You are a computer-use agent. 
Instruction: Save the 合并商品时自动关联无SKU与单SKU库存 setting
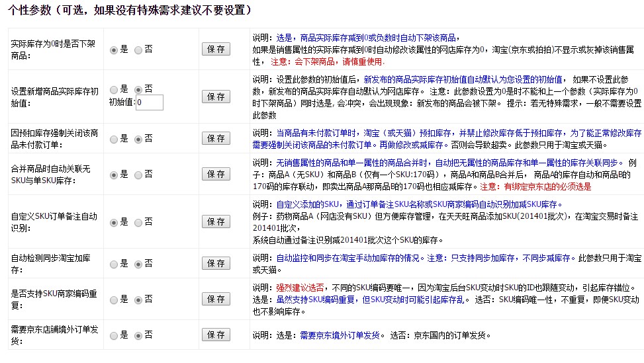point(215,174)
